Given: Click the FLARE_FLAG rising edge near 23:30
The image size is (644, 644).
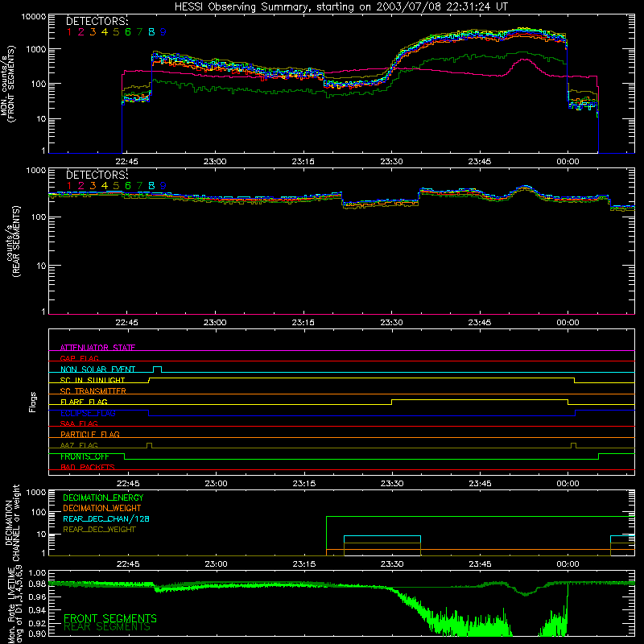Looking at the screenshot, I should (x=392, y=402).
